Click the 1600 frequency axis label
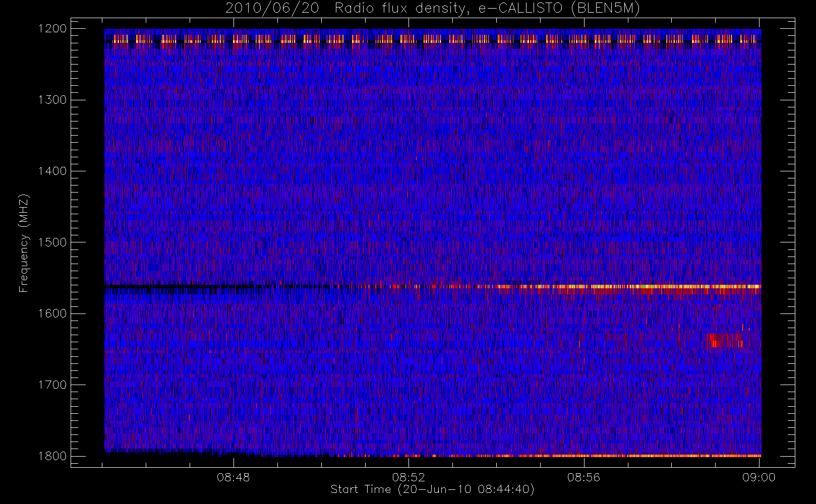 click(52, 313)
